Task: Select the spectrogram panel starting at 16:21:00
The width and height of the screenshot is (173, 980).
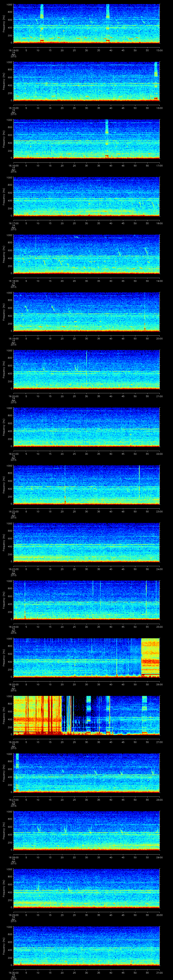Action: [x=86, y=427]
